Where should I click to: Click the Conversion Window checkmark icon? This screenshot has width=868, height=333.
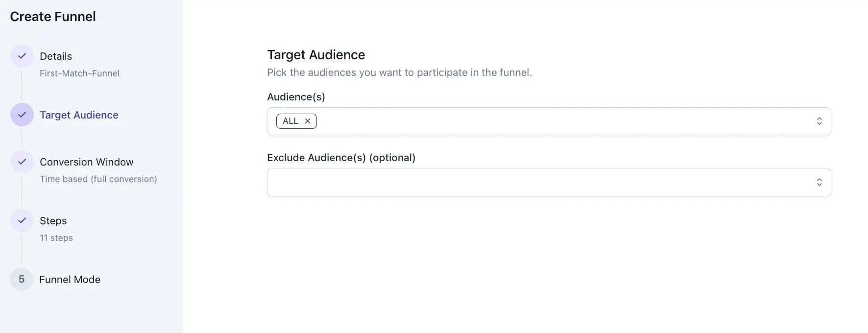[x=22, y=162]
